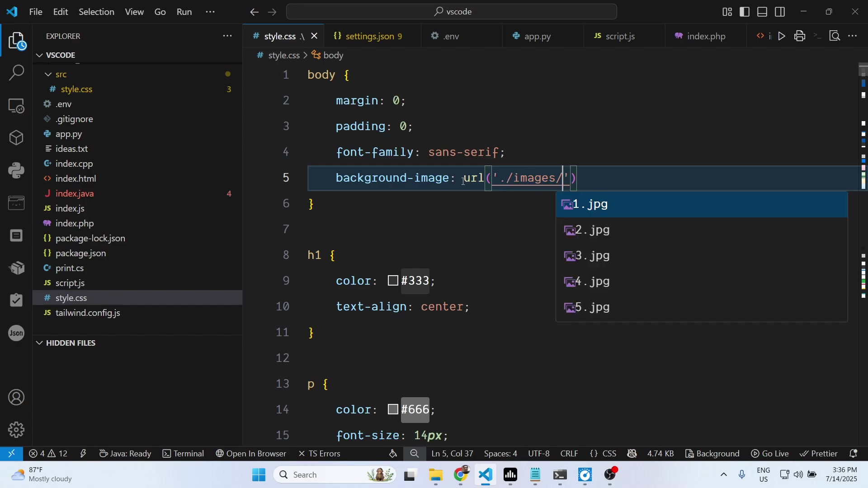
Task: Open Terminal from status bar
Action: tap(184, 454)
